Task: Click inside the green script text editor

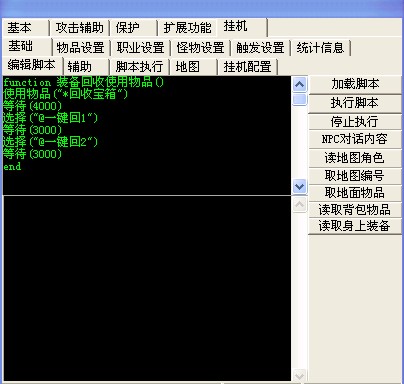Action: 147,135
